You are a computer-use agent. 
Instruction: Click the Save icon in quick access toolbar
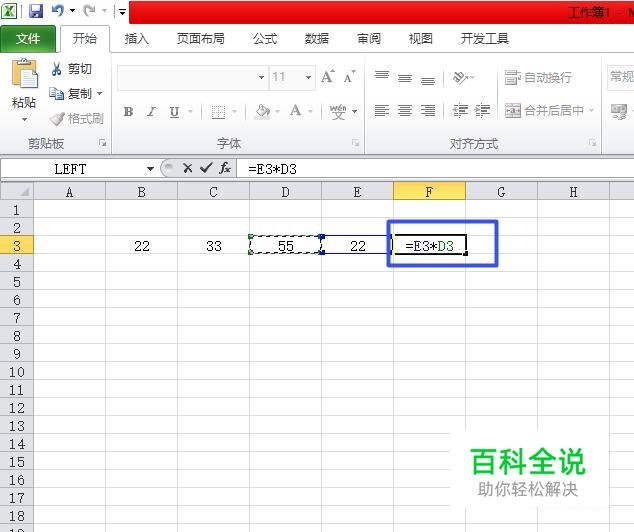coord(36,11)
